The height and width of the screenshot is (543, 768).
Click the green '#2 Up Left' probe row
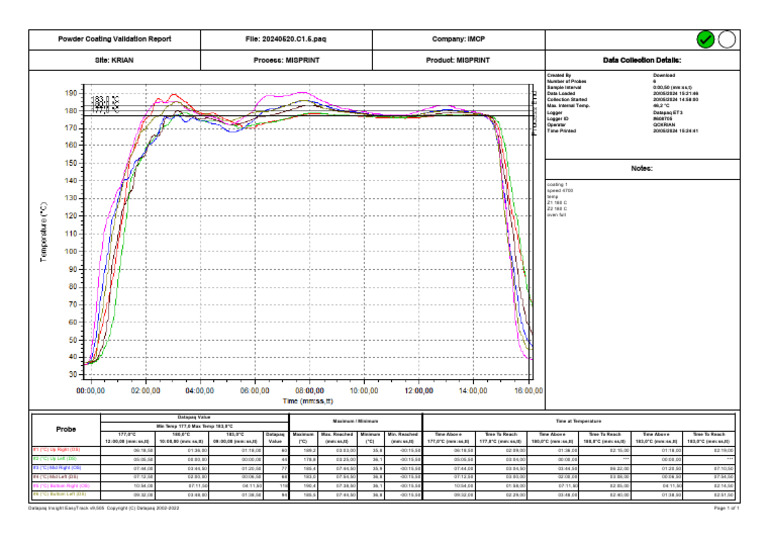click(x=384, y=459)
